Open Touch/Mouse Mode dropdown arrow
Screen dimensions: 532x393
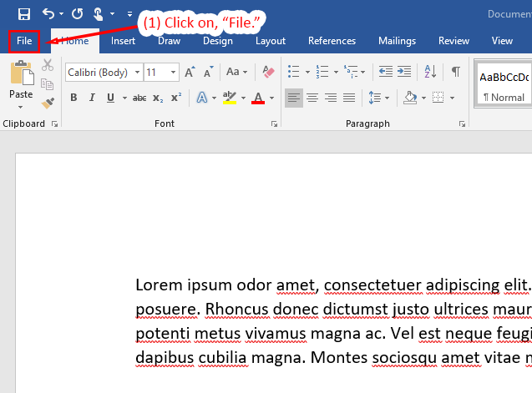112,14
